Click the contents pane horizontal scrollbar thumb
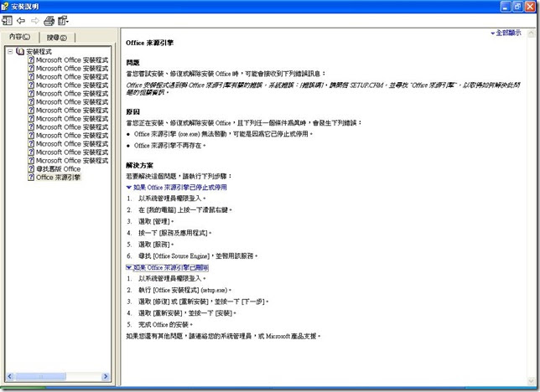The width and height of the screenshot is (540, 392). pyautogui.click(x=40, y=377)
